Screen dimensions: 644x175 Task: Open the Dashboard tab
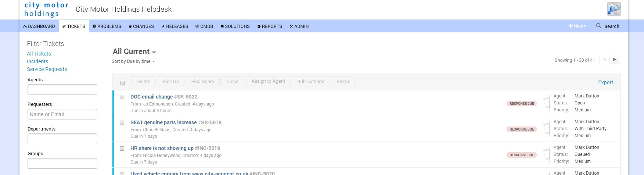click(x=39, y=26)
